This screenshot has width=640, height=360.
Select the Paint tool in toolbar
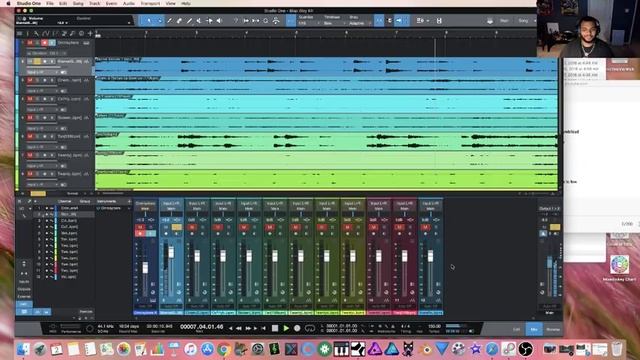tap(189, 20)
